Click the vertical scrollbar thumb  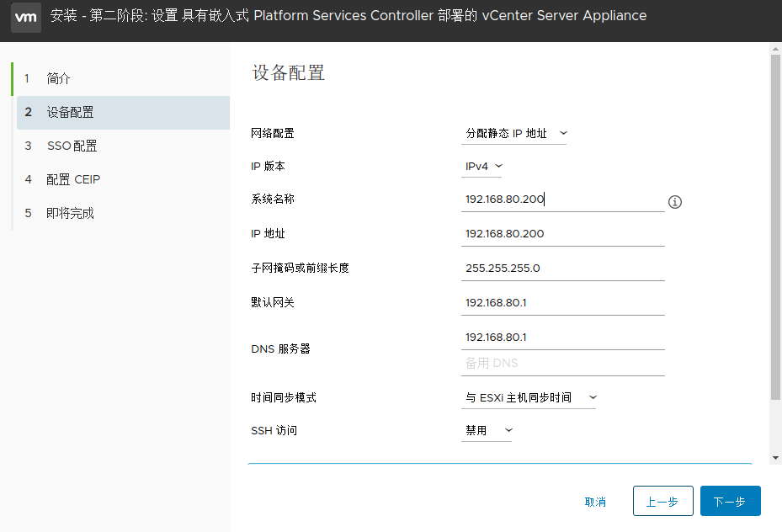[775, 227]
